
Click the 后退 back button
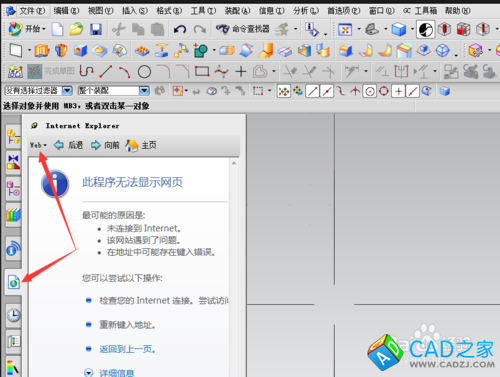pos(68,145)
